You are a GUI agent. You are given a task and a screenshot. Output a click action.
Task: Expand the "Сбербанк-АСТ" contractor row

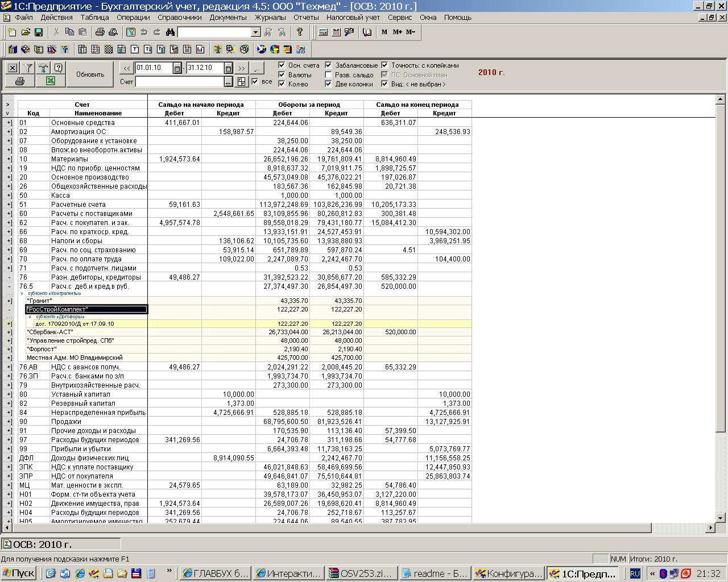(x=9, y=332)
